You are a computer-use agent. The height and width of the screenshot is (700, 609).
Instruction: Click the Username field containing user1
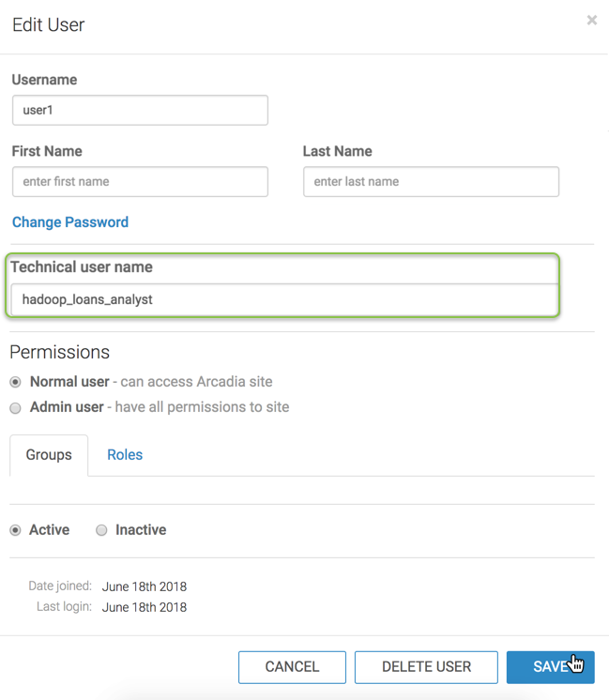pyautogui.click(x=140, y=110)
